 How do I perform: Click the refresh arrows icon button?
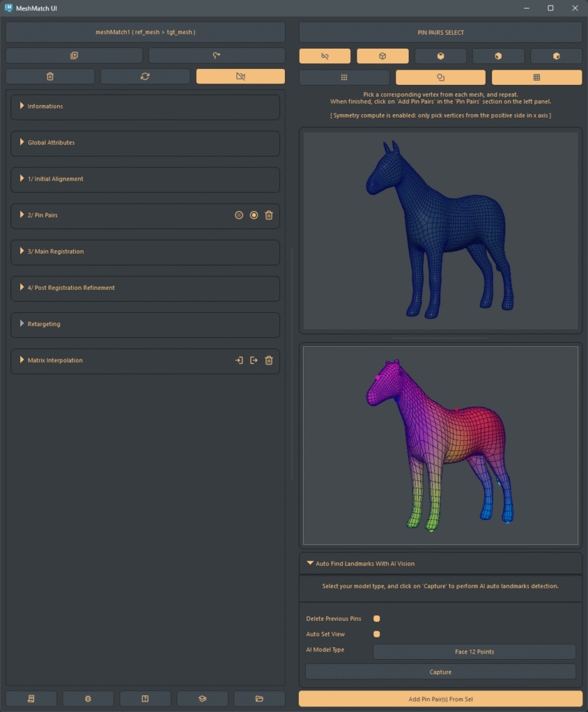(145, 76)
